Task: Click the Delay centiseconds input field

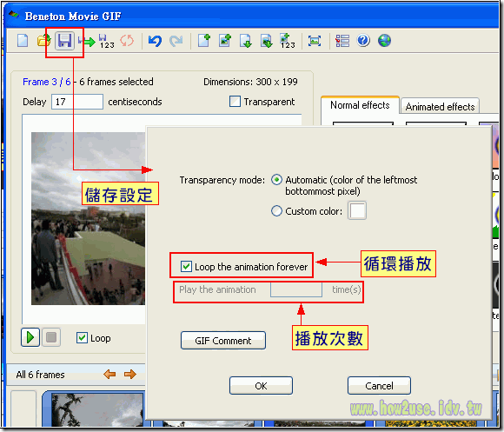Action: click(77, 102)
